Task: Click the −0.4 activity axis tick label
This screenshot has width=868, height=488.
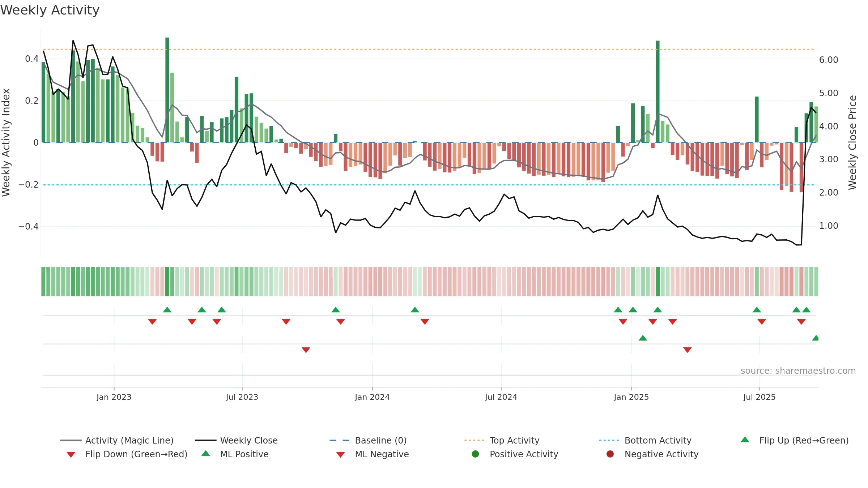Action: click(28, 226)
